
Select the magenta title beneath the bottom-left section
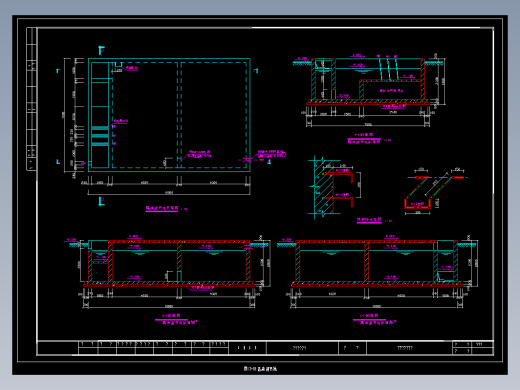(171, 319)
